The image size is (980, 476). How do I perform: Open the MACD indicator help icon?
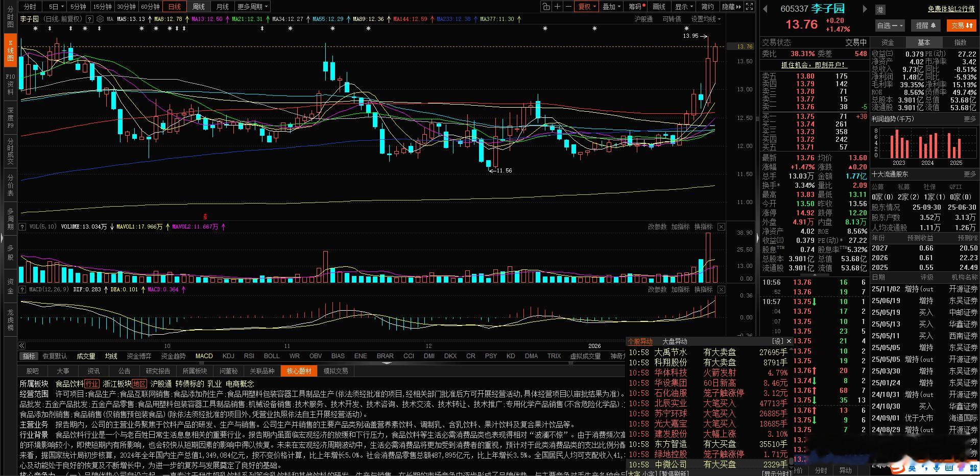coord(22,289)
